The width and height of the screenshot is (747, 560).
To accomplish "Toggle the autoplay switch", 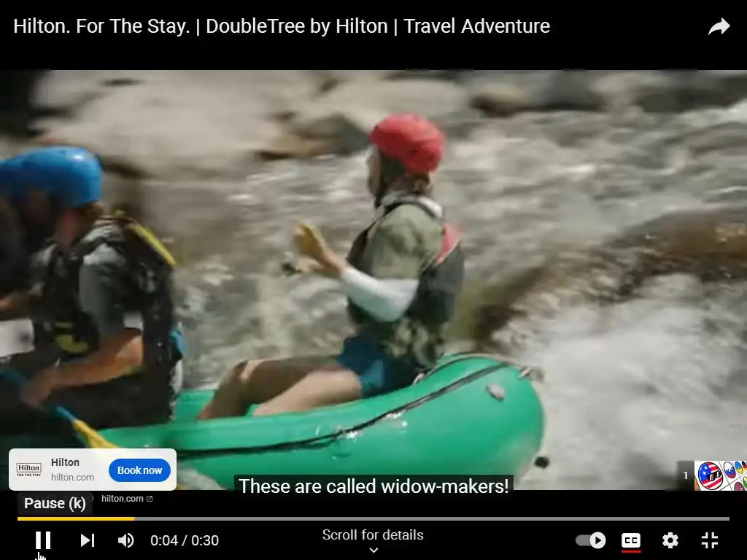I will click(591, 540).
